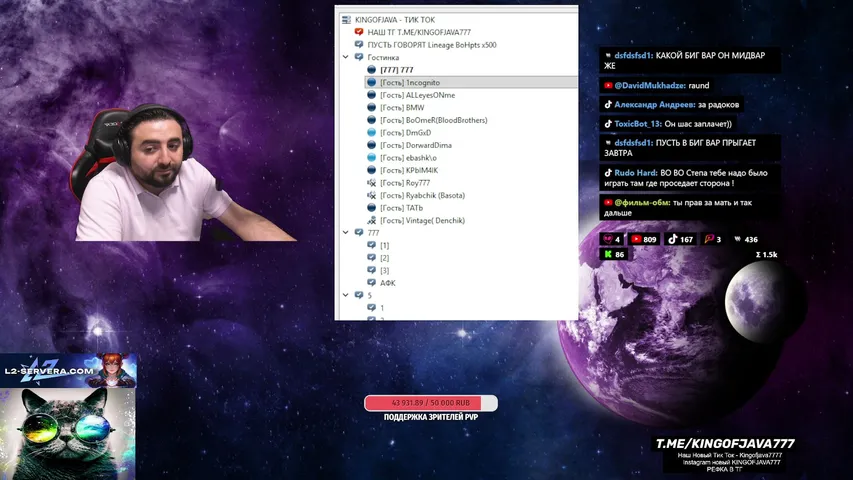The width and height of the screenshot is (853, 480).
Task: Click the АФК channel icon
Action: point(372,282)
